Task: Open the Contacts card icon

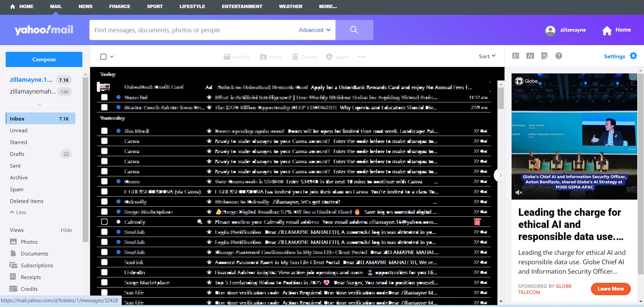Action: (516, 56)
